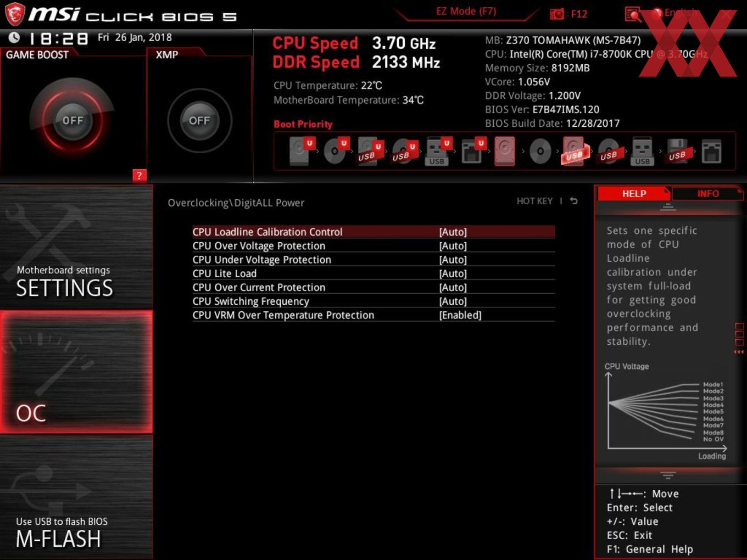
Task: Select the UEFI USB hard disk boot icon
Action: click(x=370, y=150)
